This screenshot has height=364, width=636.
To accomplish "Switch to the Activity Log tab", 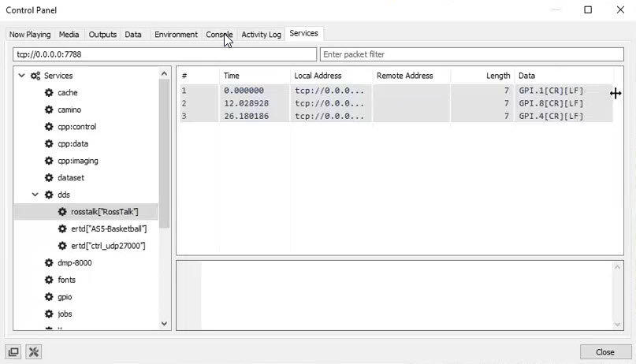I will 261,35.
